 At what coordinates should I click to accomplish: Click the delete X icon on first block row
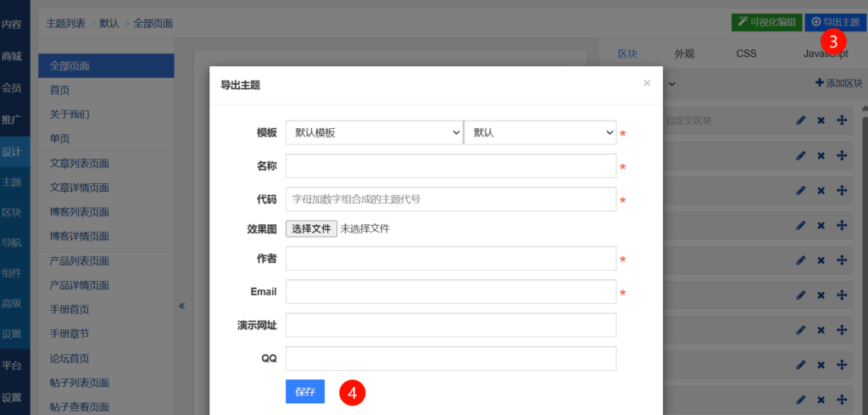pyautogui.click(x=821, y=121)
